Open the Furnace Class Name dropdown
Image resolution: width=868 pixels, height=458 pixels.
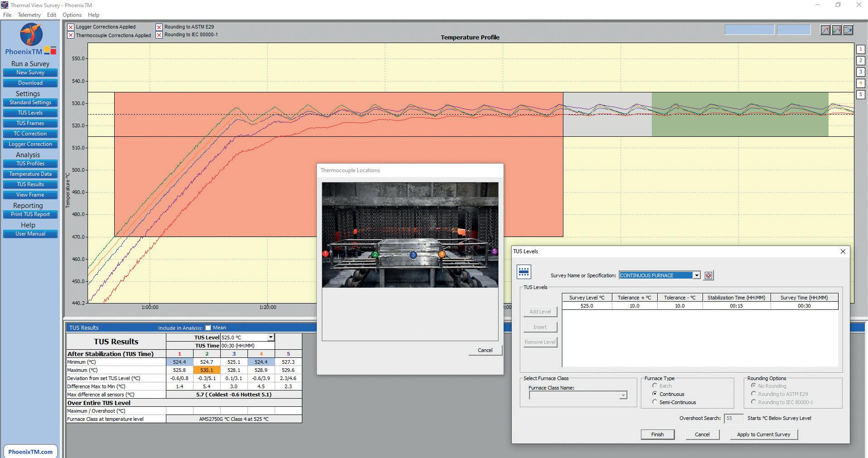623,395
